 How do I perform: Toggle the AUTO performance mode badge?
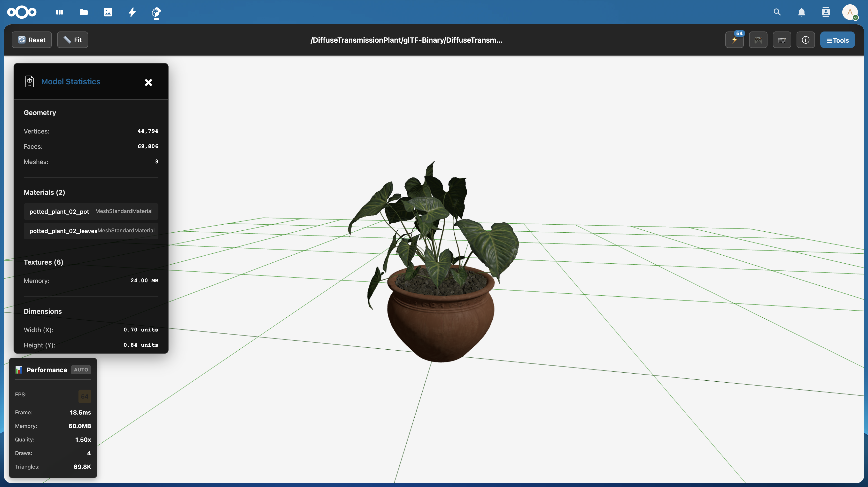click(81, 370)
